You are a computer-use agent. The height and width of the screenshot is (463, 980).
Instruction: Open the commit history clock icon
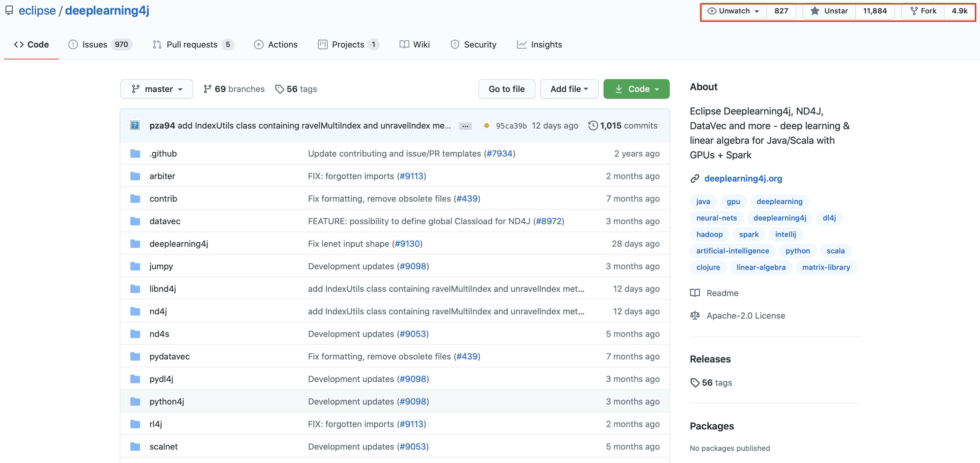click(592, 125)
